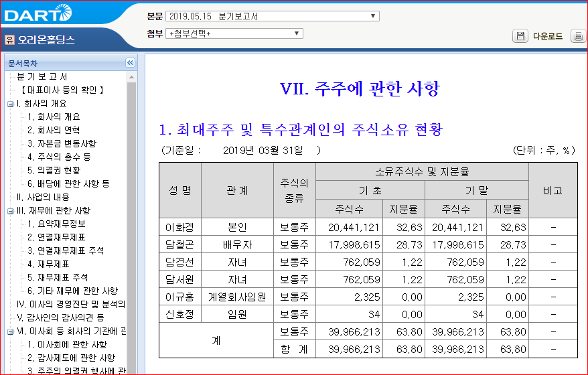Open 분 기 보 고 서 in the tree

tap(42, 76)
